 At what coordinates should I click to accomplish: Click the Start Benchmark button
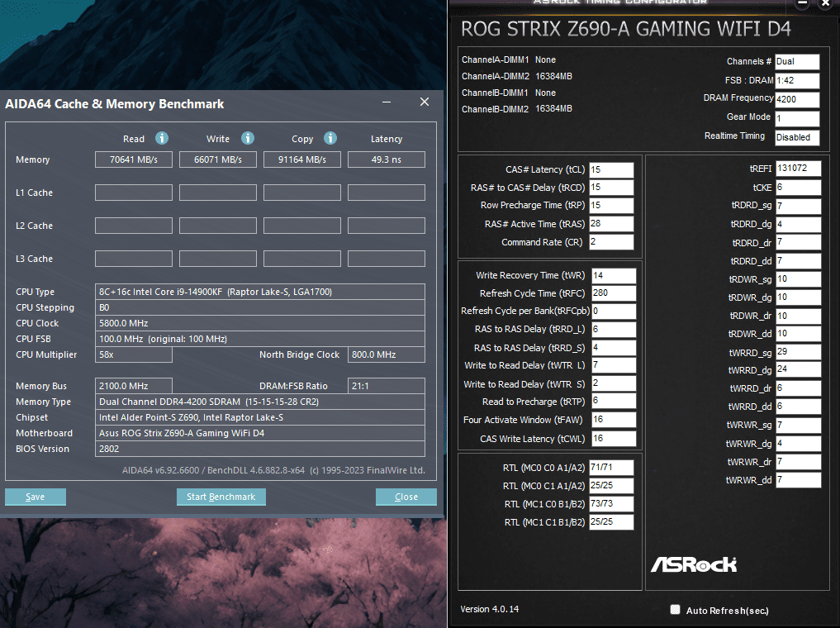point(221,497)
